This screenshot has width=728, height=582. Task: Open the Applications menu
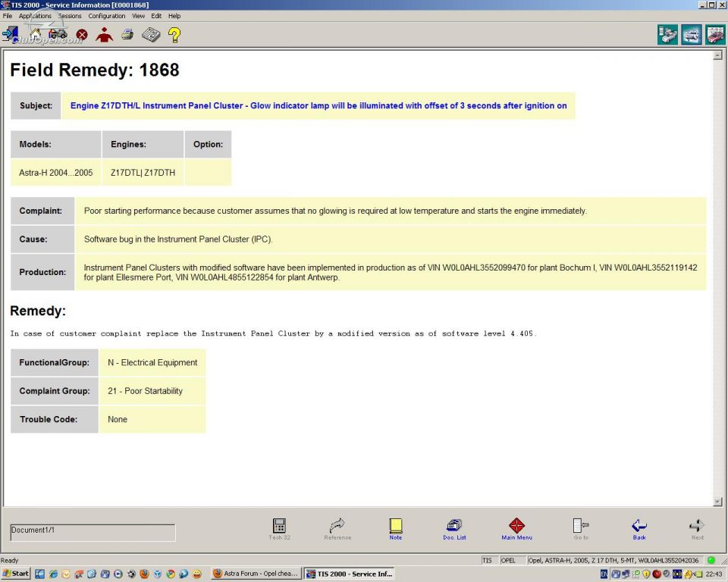tap(36, 16)
